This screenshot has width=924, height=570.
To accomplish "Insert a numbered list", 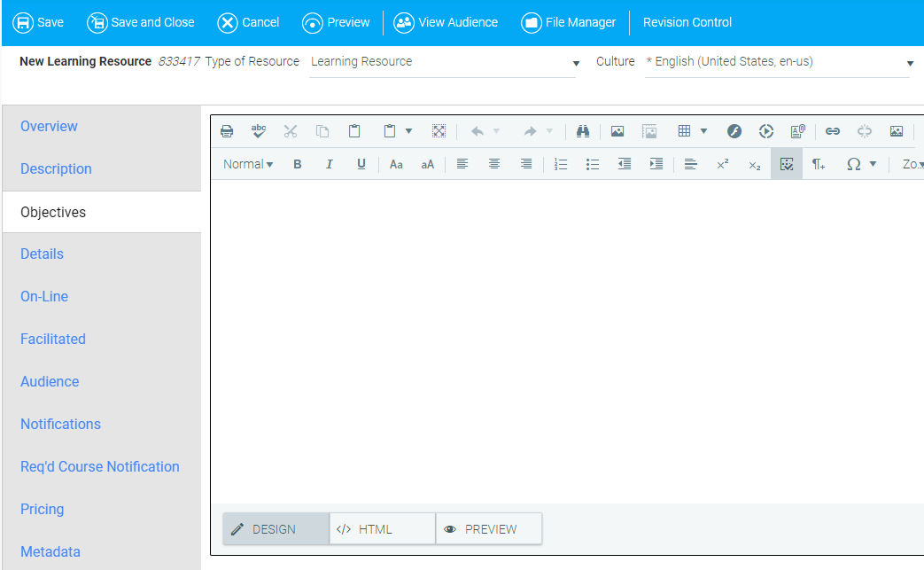I will [x=560, y=164].
